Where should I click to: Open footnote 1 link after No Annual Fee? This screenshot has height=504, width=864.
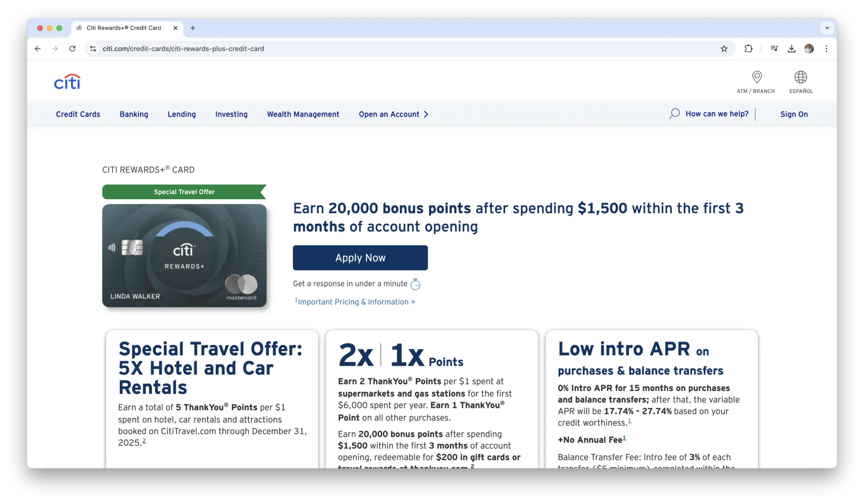click(x=624, y=438)
